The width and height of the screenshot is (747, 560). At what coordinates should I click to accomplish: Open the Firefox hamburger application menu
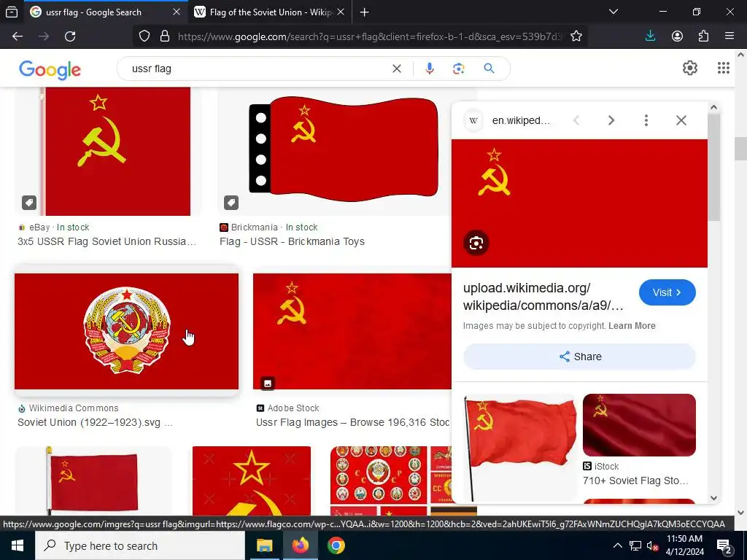tap(729, 36)
